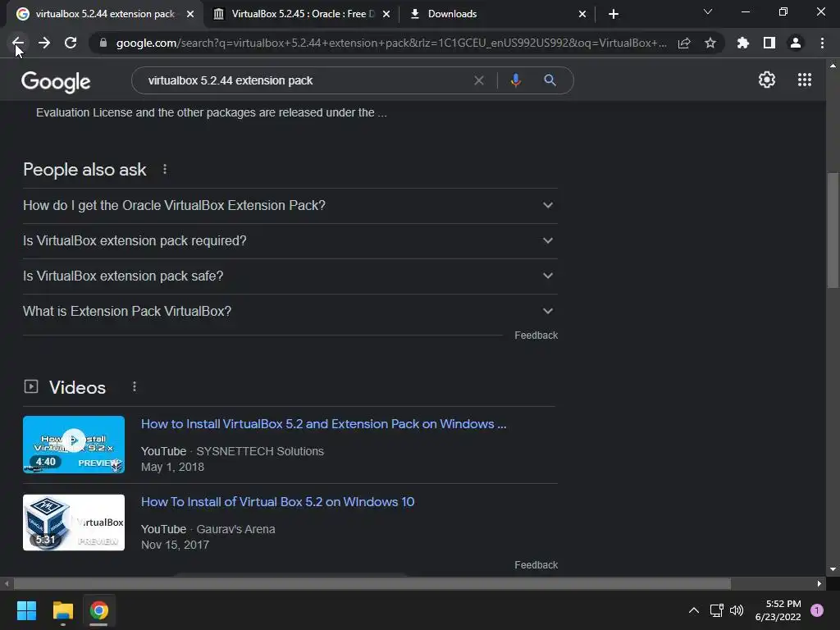Go to the Google logo homepage
The height and width of the screenshot is (630, 840).
tap(56, 82)
